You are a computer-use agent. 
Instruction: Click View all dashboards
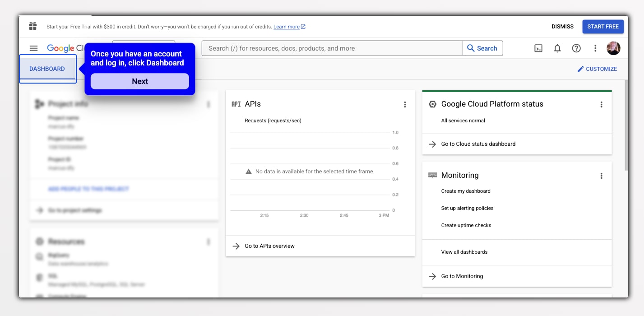click(464, 252)
